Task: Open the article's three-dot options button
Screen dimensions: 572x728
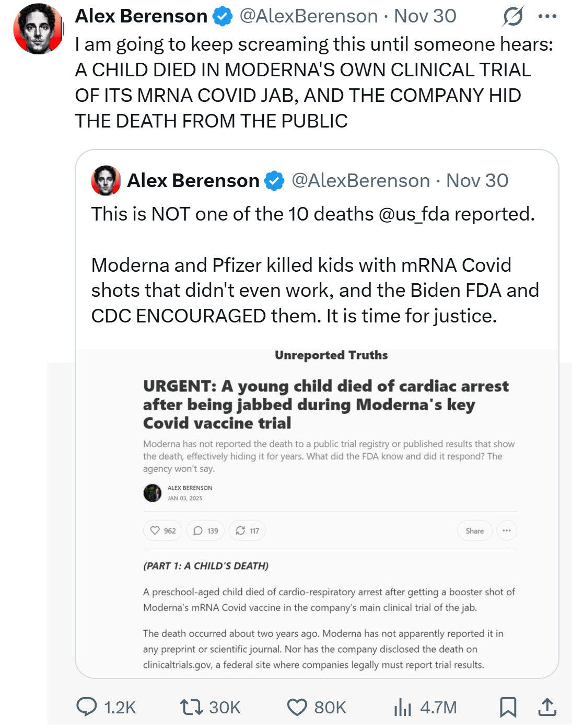Action: pyautogui.click(x=506, y=530)
